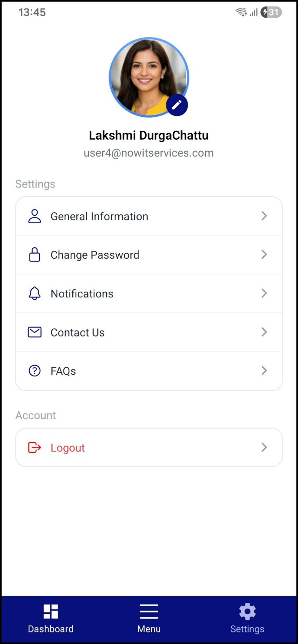
Task: Click the envelope icon for Contact Us
Action: click(35, 332)
